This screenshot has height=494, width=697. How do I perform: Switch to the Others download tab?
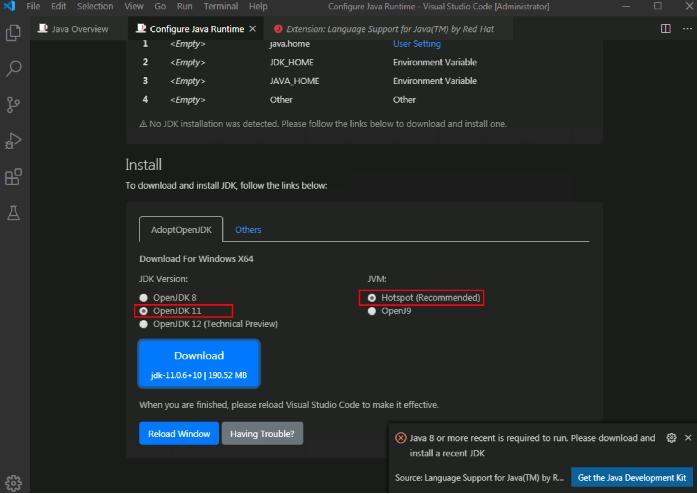pos(248,230)
